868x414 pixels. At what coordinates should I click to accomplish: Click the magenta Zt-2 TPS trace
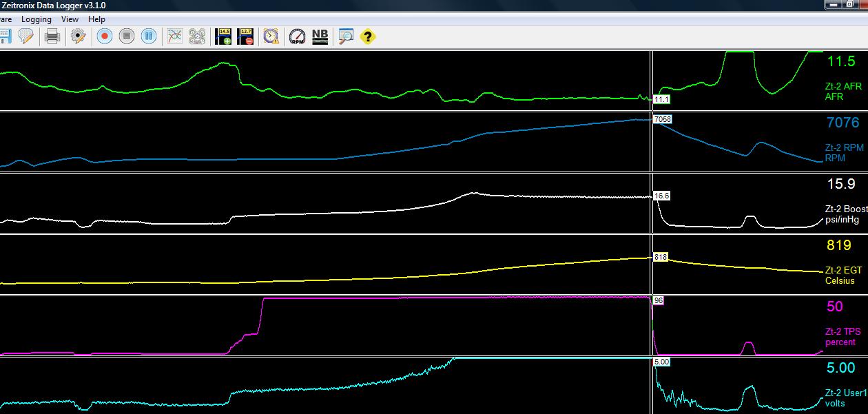click(x=413, y=299)
